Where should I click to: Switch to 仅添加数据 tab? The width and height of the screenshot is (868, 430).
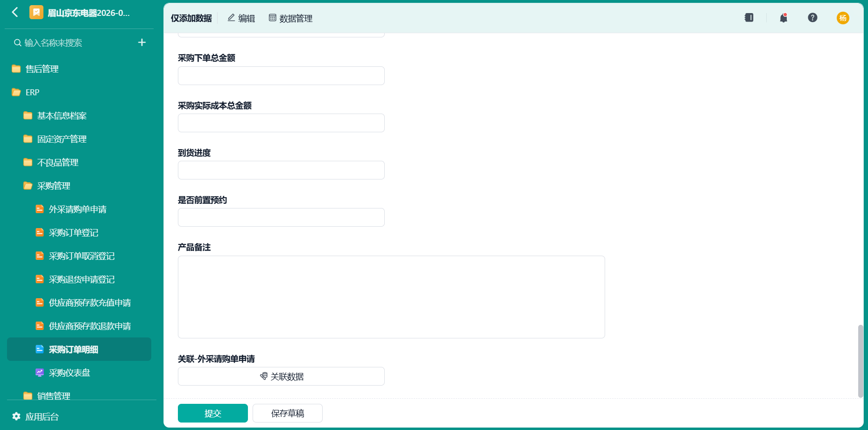pos(191,18)
